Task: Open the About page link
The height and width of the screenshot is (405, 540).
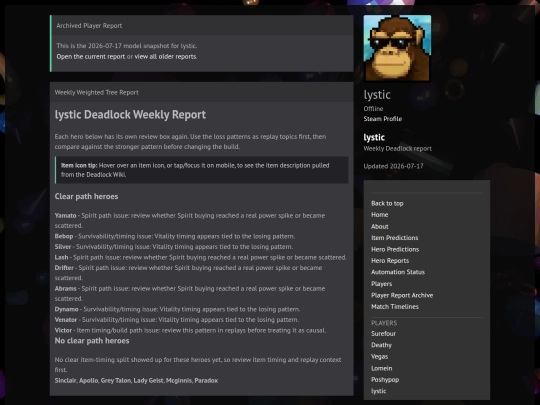Action: [380, 226]
